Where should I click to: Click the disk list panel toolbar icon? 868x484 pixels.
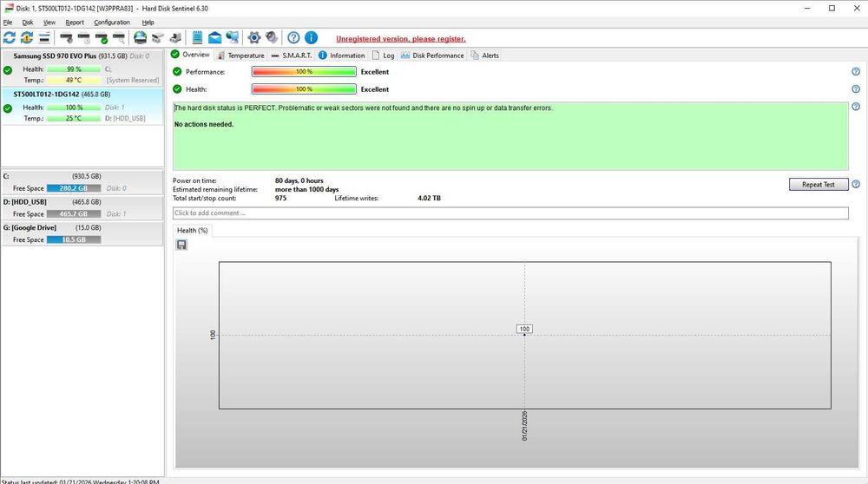[x=44, y=37]
